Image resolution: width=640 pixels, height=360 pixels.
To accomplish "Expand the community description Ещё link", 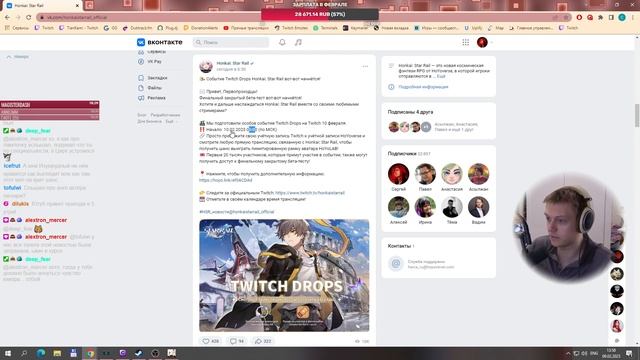I will tap(441, 76).
